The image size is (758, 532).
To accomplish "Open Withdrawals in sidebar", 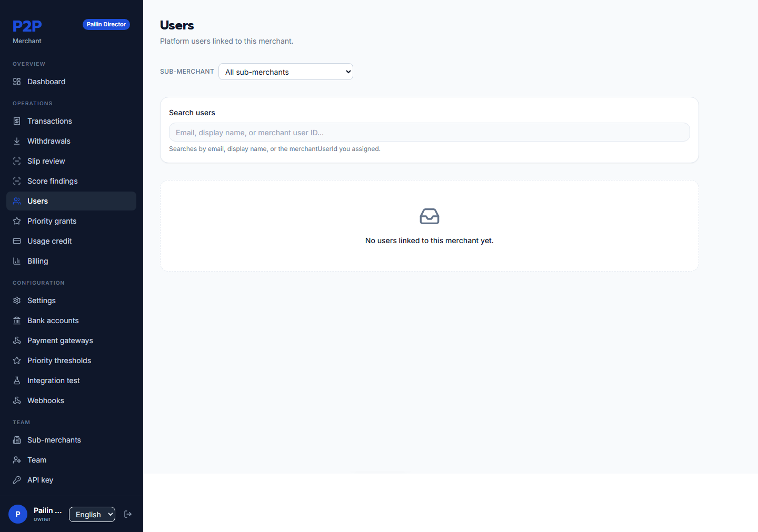I will pos(71,141).
